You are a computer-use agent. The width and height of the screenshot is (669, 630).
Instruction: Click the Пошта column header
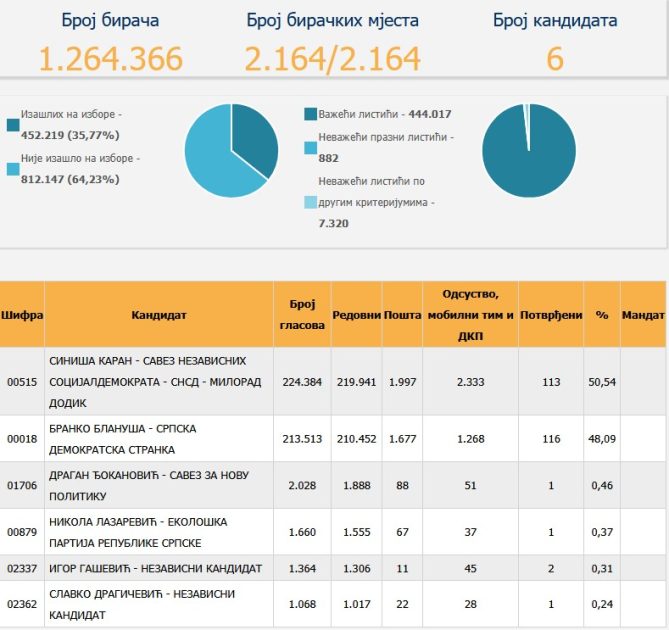tap(402, 314)
